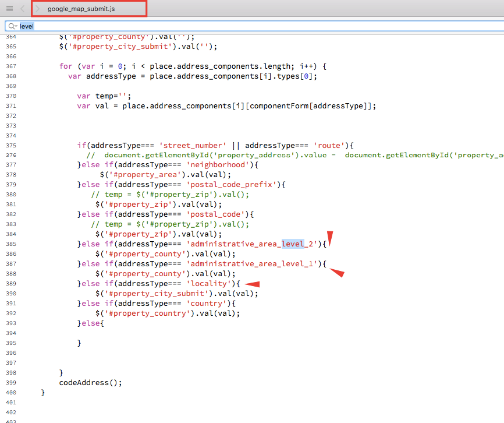The height and width of the screenshot is (423, 504).
Task: Go forward with the right chevron
Action: click(x=37, y=9)
